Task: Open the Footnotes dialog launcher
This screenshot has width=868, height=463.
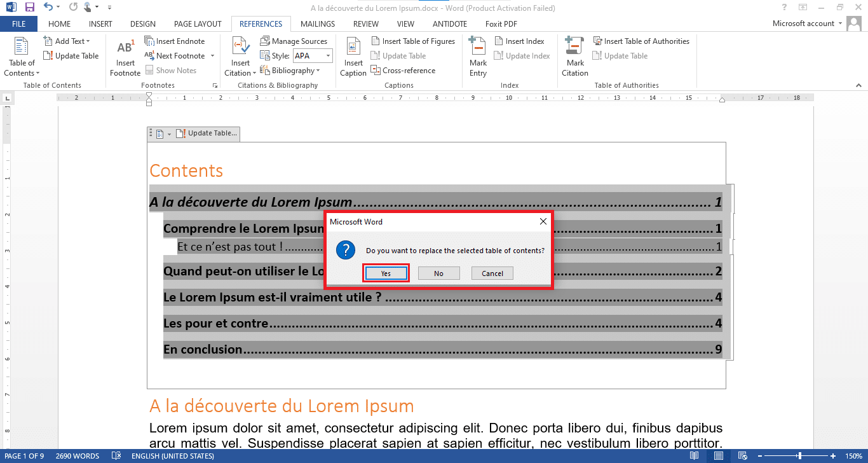Action: pyautogui.click(x=215, y=85)
